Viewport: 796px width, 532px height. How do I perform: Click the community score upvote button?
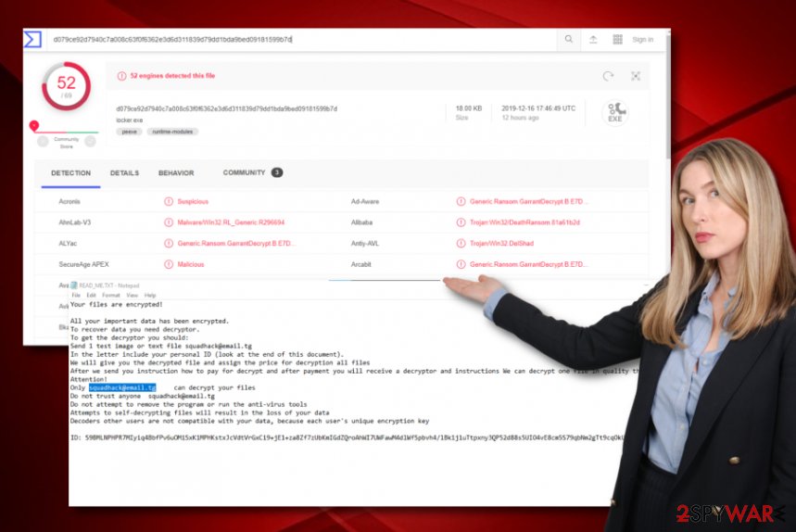[x=91, y=142]
